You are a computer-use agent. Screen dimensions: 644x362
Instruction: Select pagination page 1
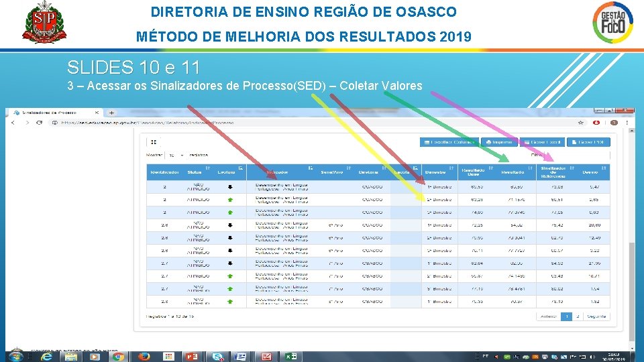coord(566,316)
